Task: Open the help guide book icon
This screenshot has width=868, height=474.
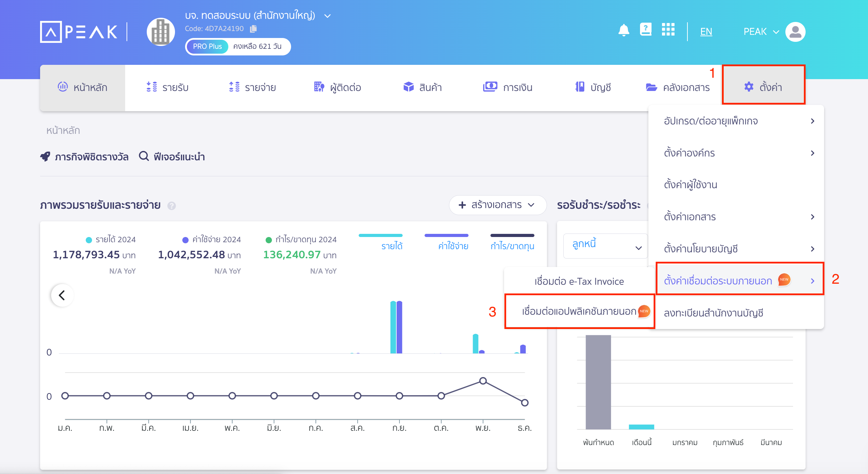Action: click(x=646, y=30)
